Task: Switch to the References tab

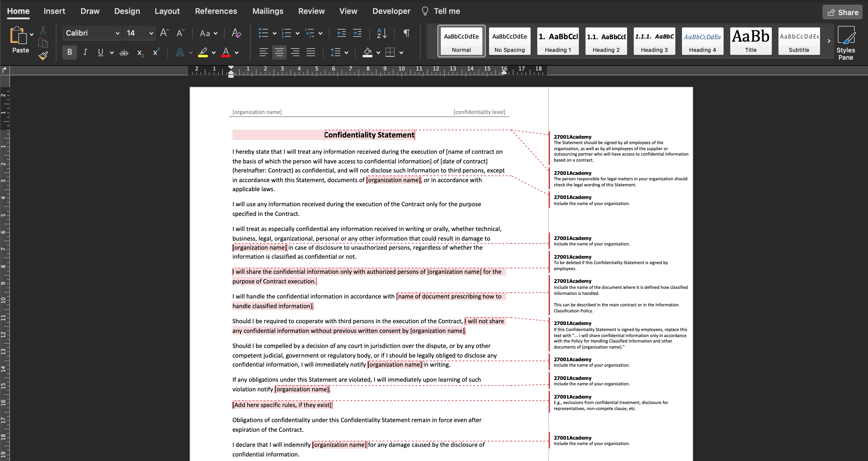Action: (216, 11)
